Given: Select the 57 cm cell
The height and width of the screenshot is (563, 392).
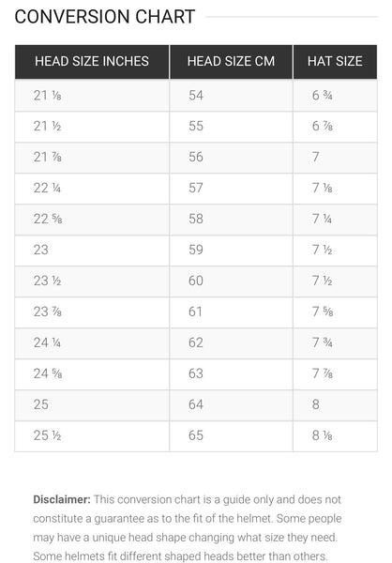Looking at the screenshot, I should tap(232, 189).
